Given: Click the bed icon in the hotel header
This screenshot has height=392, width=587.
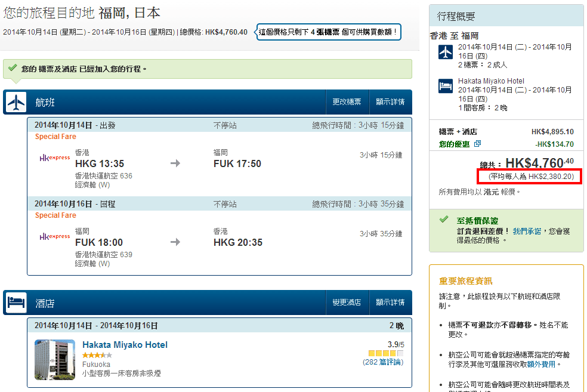Looking at the screenshot, I should 16,303.
